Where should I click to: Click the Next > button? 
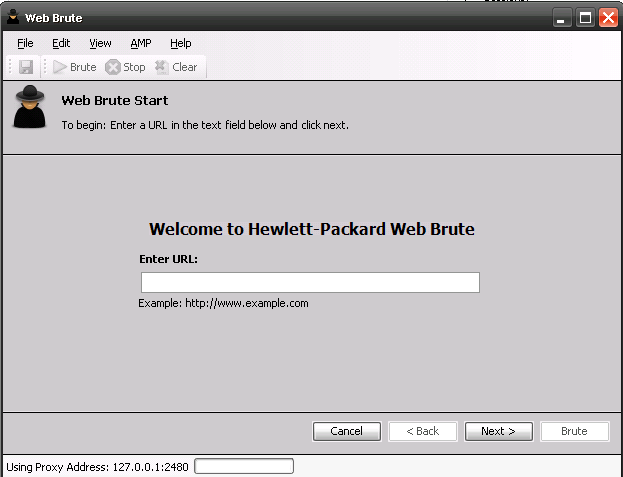499,431
